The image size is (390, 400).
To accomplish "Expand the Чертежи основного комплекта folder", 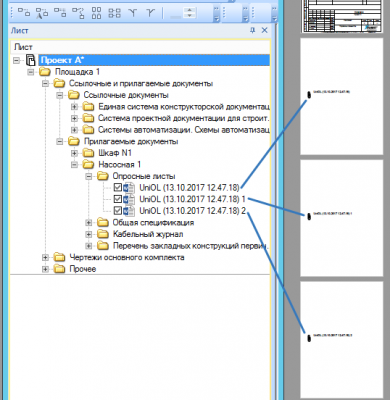I will click(45, 257).
